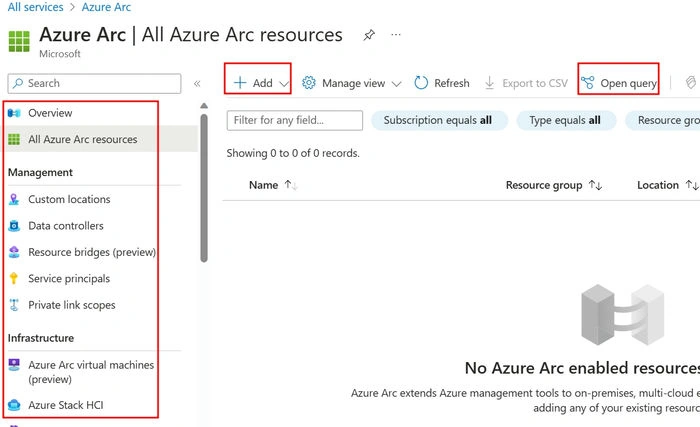The height and width of the screenshot is (427, 700).
Task: Click the tag icon at toolbar end
Action: [x=691, y=83]
